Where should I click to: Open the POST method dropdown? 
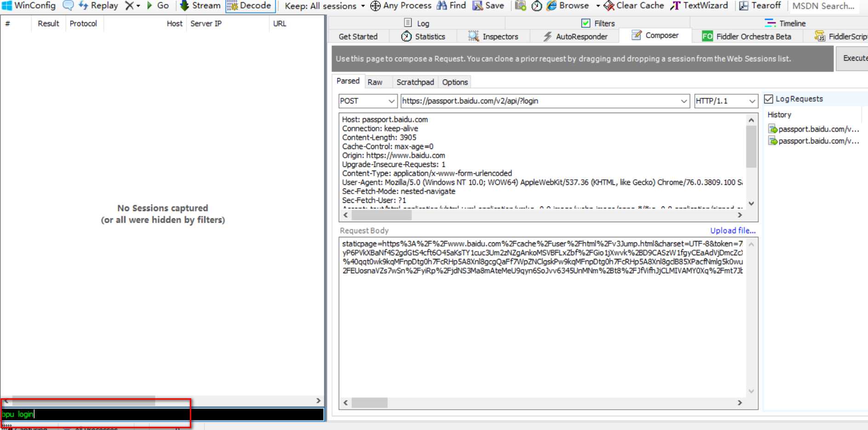tap(391, 101)
